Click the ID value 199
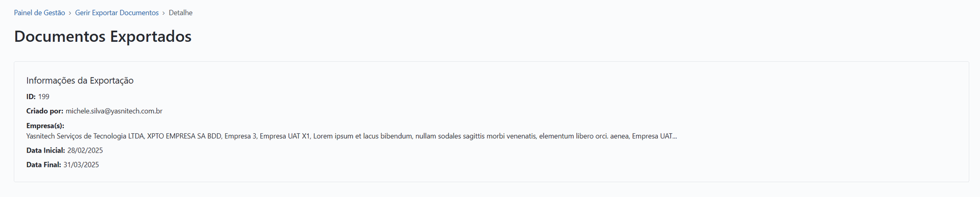Viewport: 980px width, 197px height. point(44,96)
